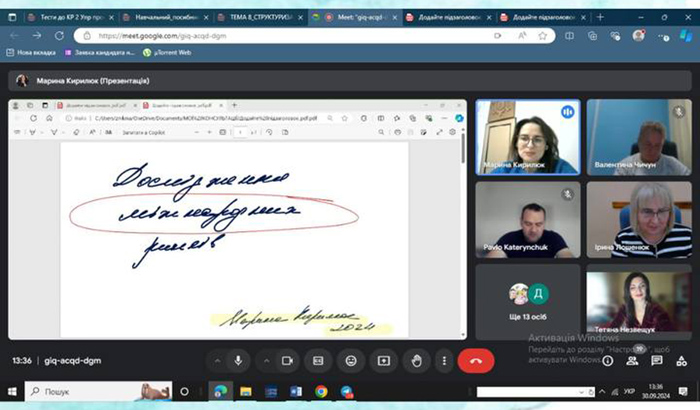This screenshot has height=410, width=700.
Task: Show the participants people panel
Action: pyautogui.click(x=632, y=361)
